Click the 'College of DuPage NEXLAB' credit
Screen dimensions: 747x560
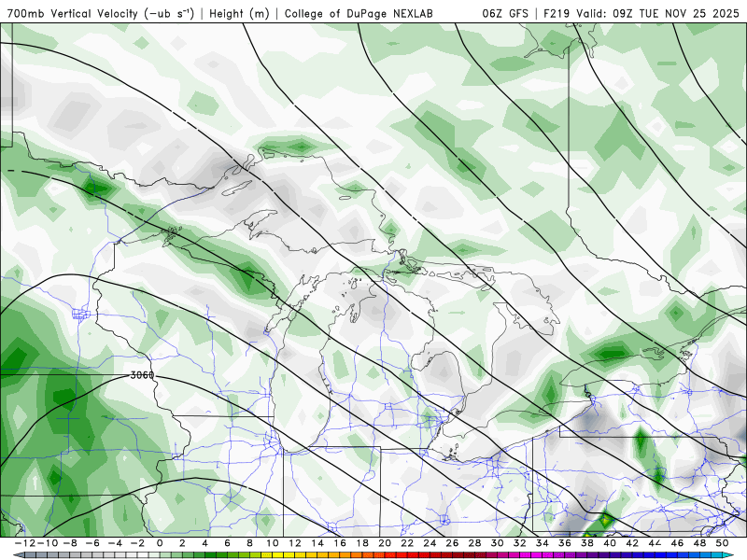[x=359, y=13]
